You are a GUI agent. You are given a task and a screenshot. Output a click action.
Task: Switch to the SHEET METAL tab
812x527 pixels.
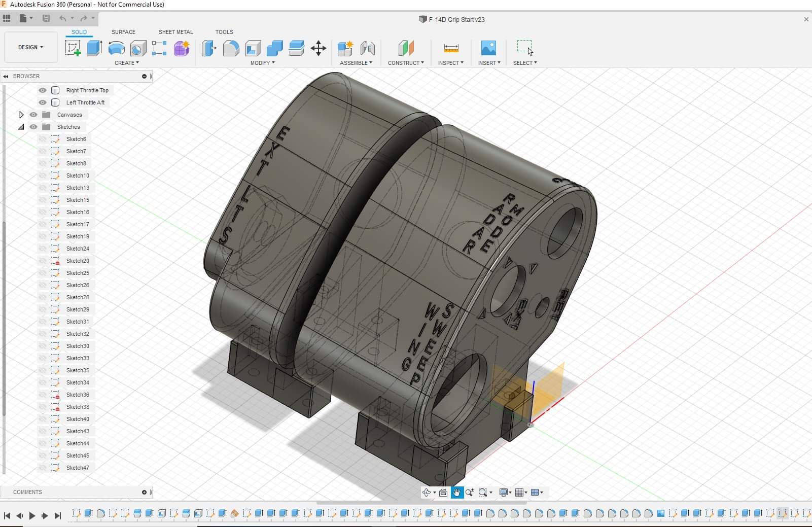[x=176, y=32]
